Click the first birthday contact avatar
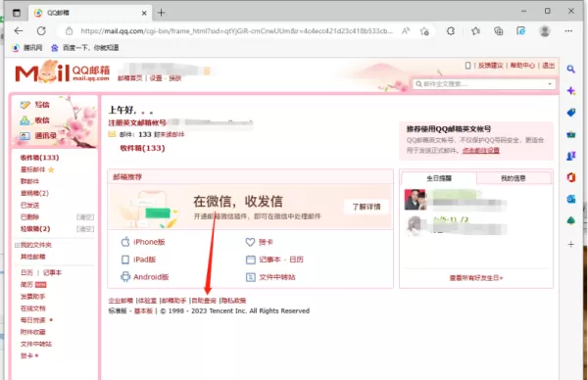Viewport: 588px width, 380px height. [x=416, y=200]
